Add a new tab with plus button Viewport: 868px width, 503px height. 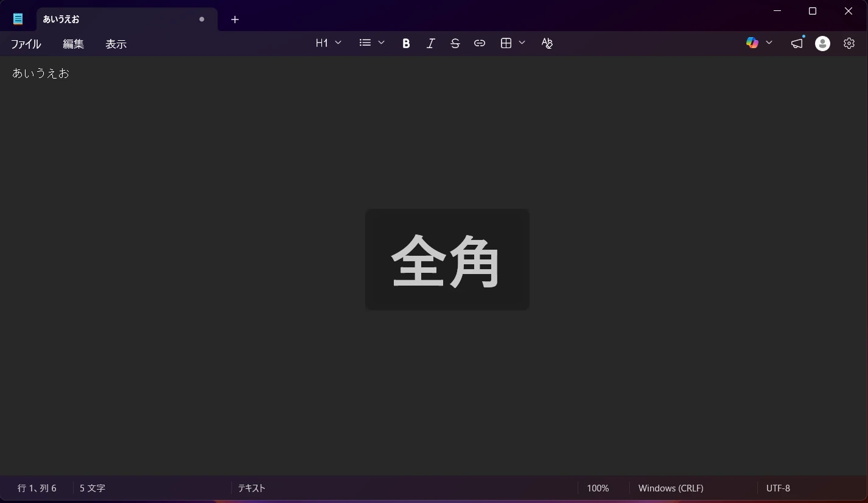coord(235,19)
